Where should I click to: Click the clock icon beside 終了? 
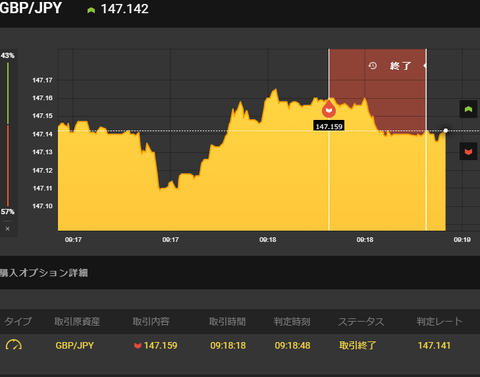(373, 65)
